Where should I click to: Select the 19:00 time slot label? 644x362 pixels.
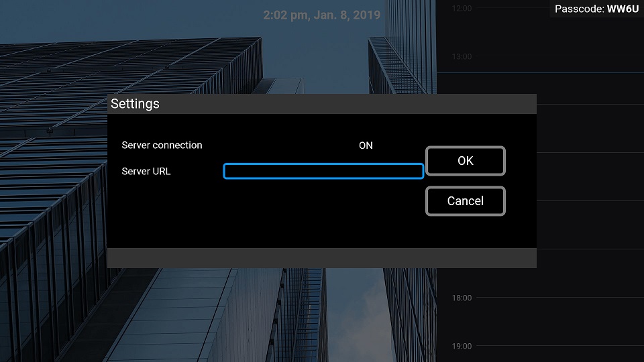point(462,346)
